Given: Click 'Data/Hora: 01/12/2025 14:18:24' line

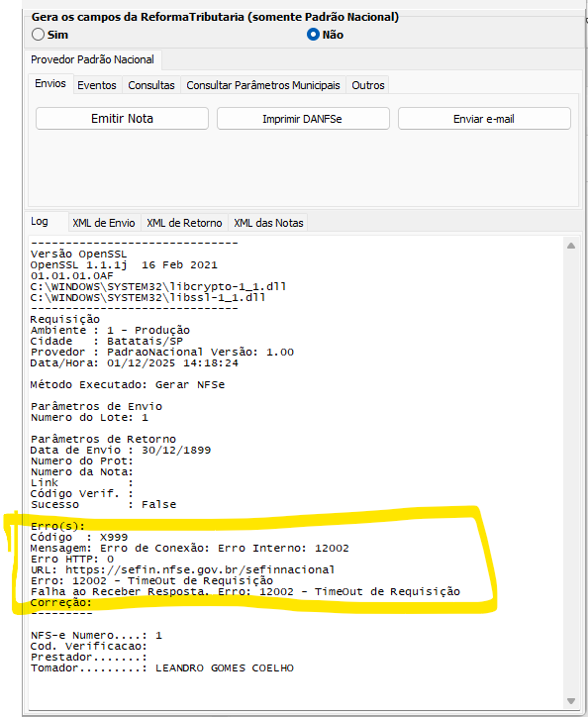Looking at the screenshot, I should coord(135,363).
